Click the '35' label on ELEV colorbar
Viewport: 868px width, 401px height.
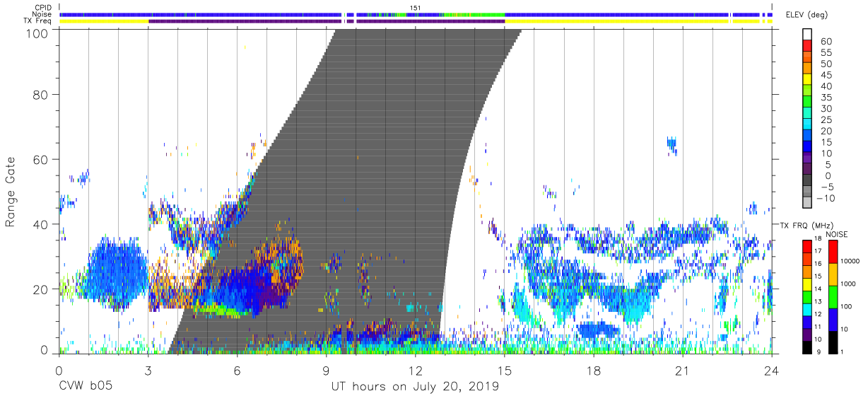(x=826, y=97)
